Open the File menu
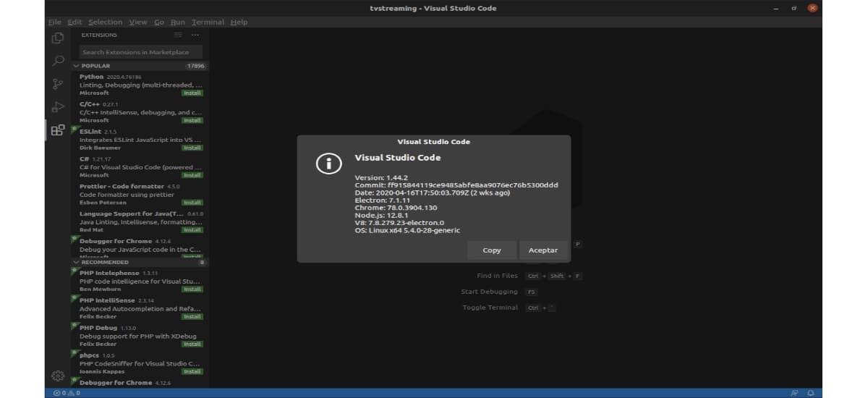 pos(54,22)
